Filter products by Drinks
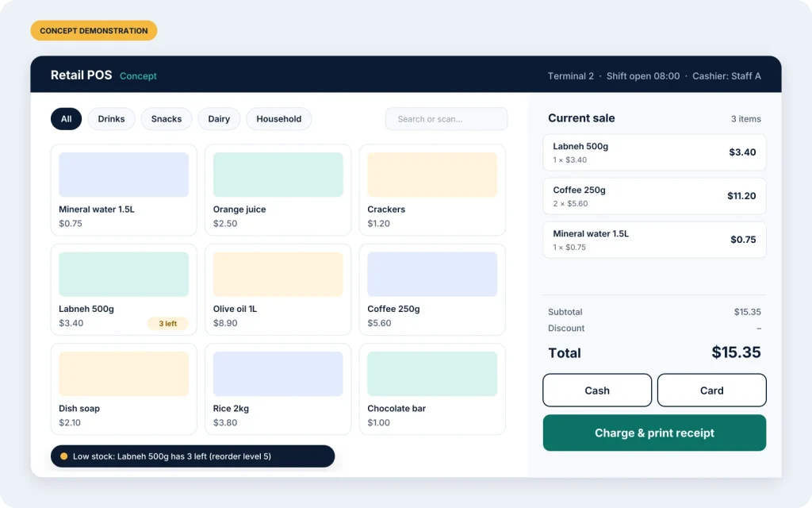The width and height of the screenshot is (812, 508). (111, 119)
